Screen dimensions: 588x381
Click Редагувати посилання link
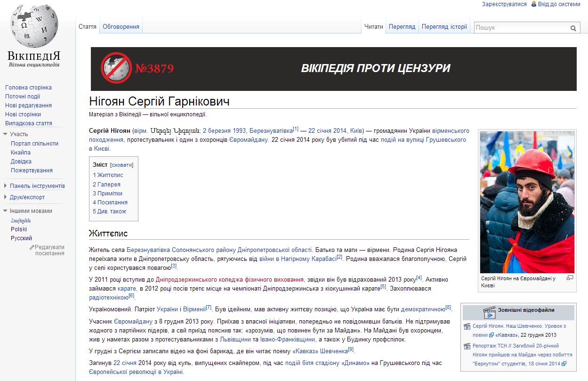pos(49,250)
